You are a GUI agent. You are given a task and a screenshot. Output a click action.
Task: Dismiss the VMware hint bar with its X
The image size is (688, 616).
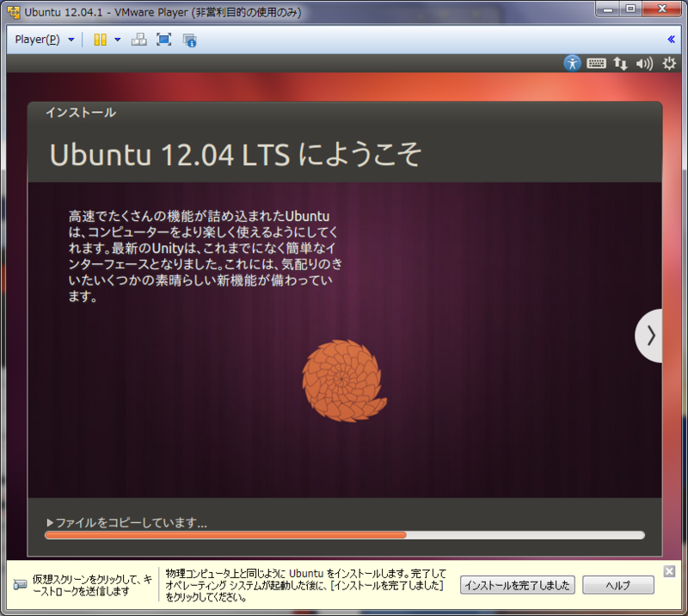coord(669,570)
